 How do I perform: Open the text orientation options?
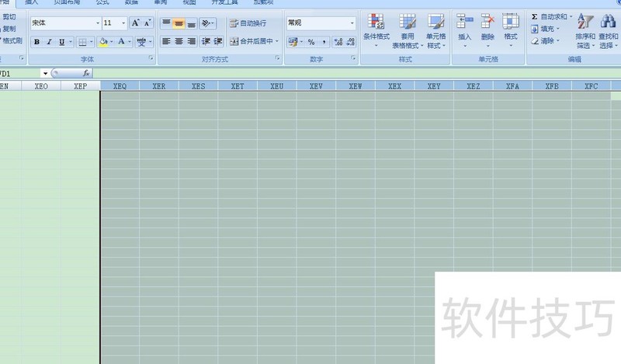[x=207, y=23]
